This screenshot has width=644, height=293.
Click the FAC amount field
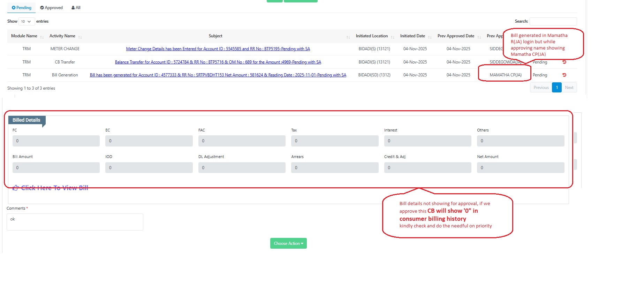[x=242, y=141]
